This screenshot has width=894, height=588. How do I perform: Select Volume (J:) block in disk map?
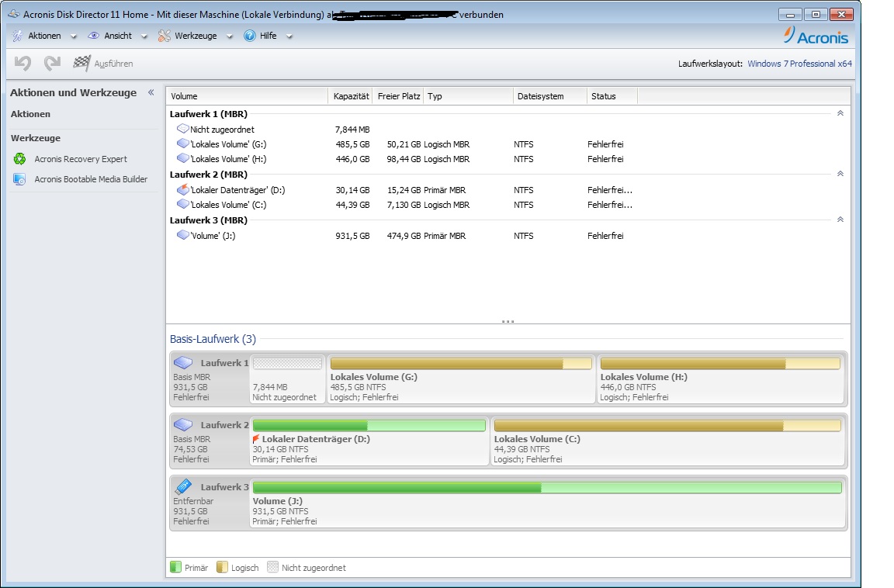pos(547,503)
